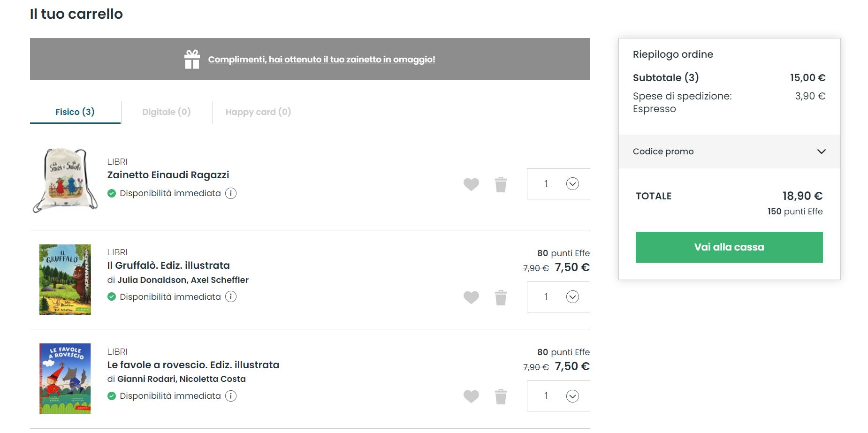The image size is (868, 433).
Task: Open availability info icon for Il Gruffalò
Action: [231, 296]
